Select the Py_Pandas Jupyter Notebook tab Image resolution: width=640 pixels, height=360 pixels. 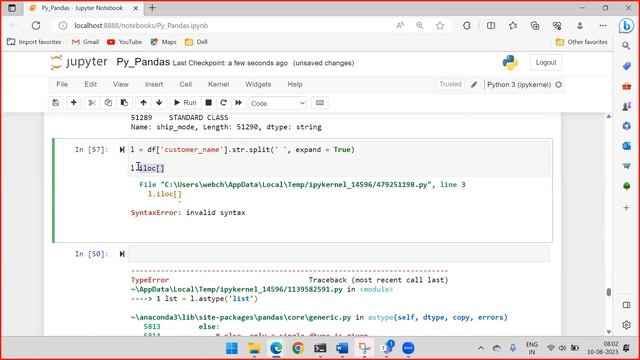point(82,8)
